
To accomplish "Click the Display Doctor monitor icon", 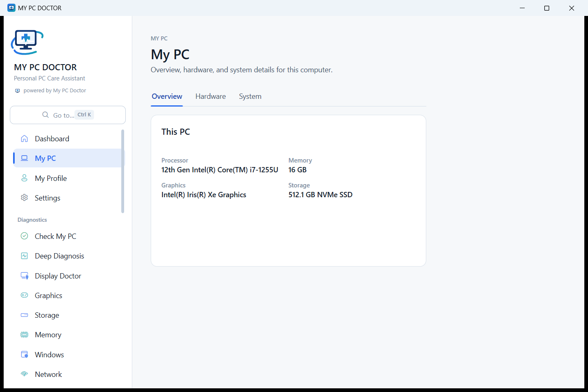I will click(24, 276).
